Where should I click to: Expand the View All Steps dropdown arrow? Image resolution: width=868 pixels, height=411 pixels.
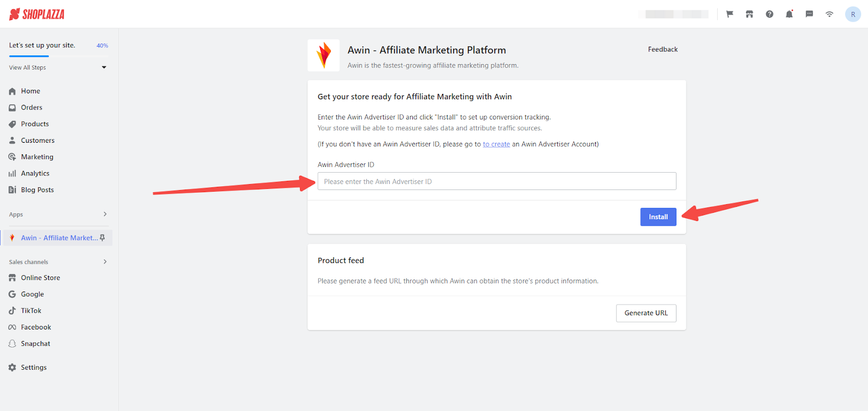point(104,67)
